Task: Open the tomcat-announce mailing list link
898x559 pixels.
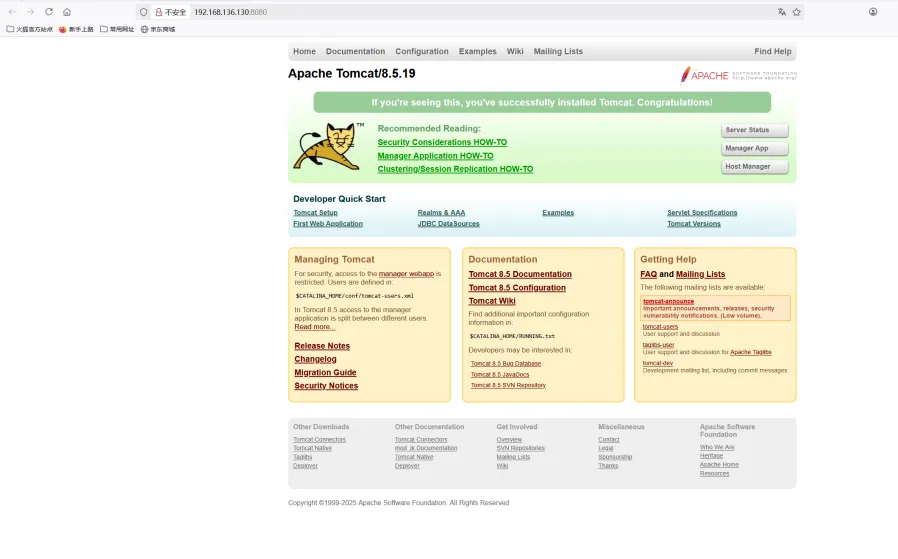Action: (x=668, y=301)
